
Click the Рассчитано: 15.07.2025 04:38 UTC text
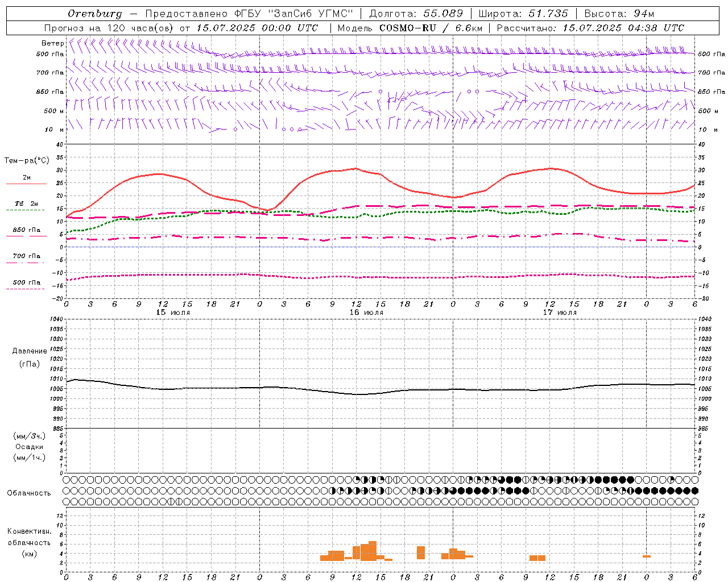coord(590,28)
